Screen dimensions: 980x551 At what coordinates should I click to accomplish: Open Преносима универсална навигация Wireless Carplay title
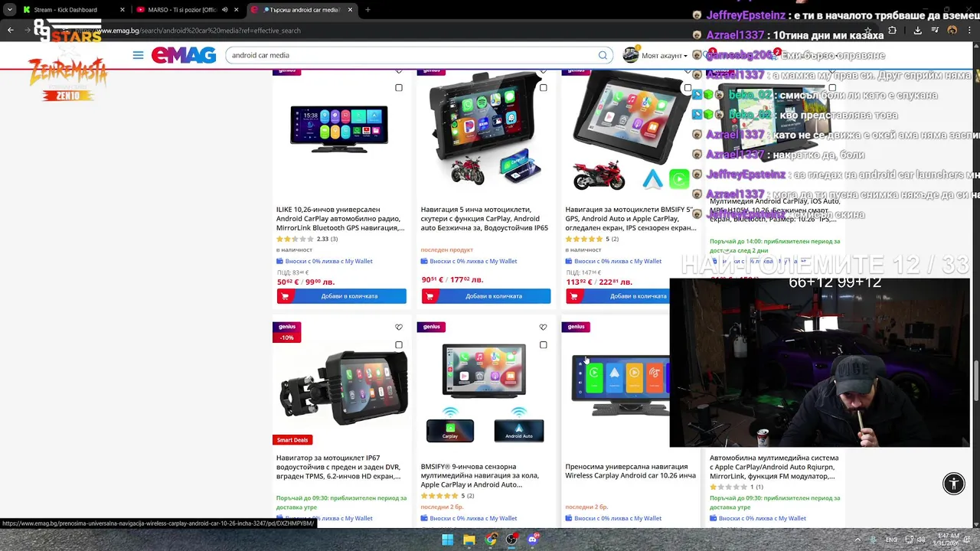[630, 471]
